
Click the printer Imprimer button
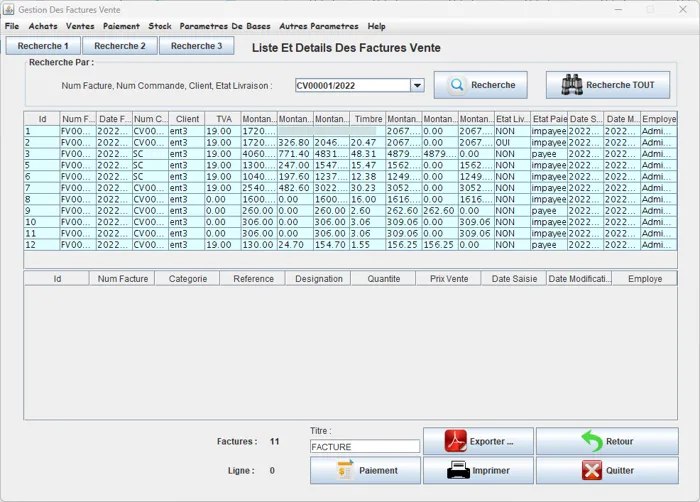pos(477,470)
